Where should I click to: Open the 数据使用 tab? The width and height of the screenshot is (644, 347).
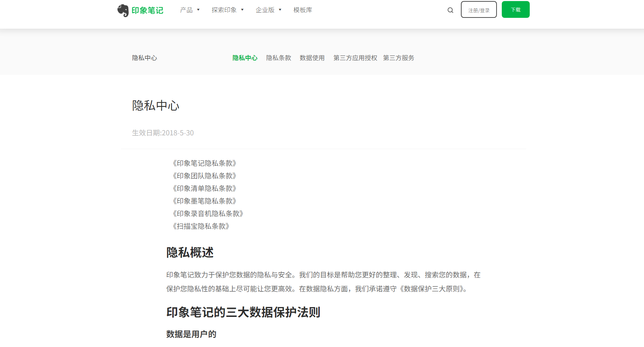(312, 58)
